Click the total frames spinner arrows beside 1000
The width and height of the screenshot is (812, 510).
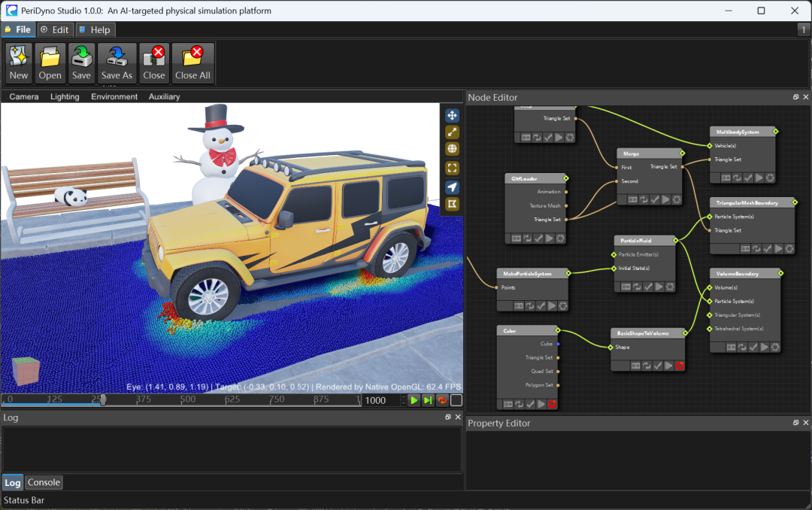point(404,400)
